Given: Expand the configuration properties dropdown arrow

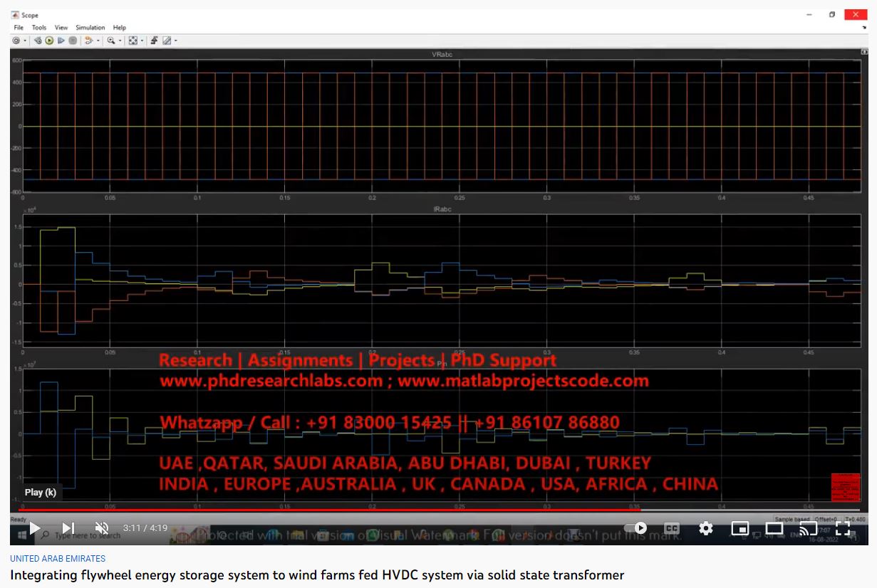Looking at the screenshot, I should pyautogui.click(x=25, y=41).
